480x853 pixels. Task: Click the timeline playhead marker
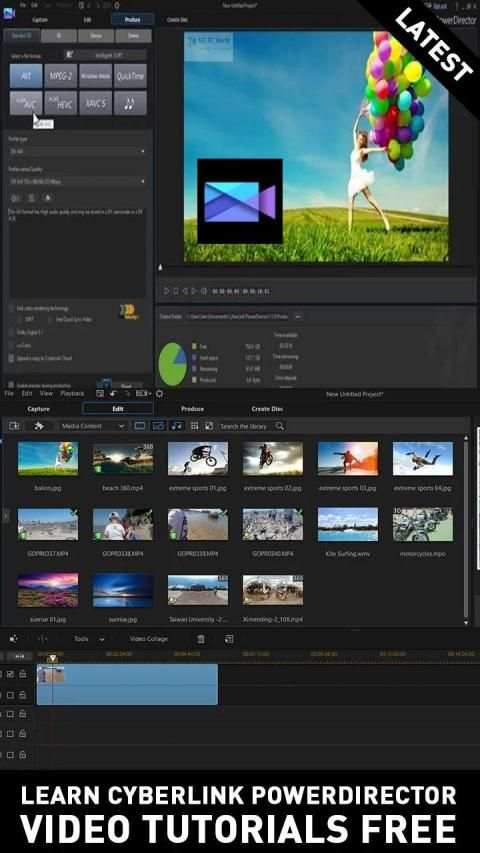pos(52,658)
